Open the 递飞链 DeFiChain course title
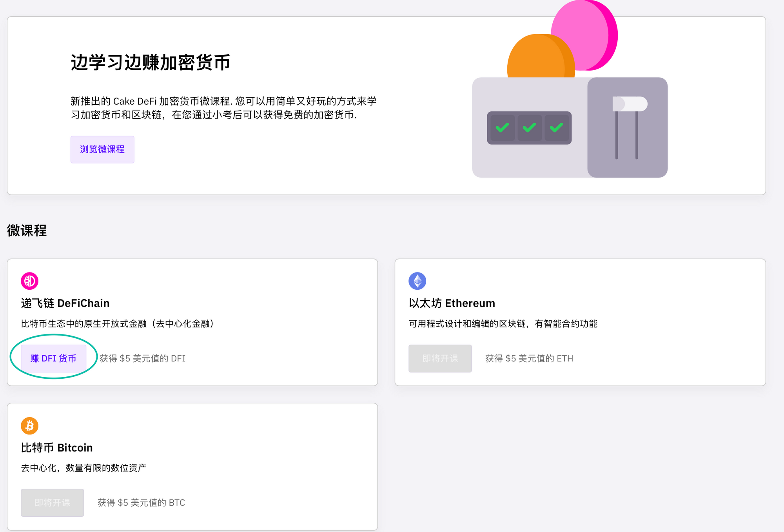This screenshot has height=532, width=784. click(x=65, y=303)
